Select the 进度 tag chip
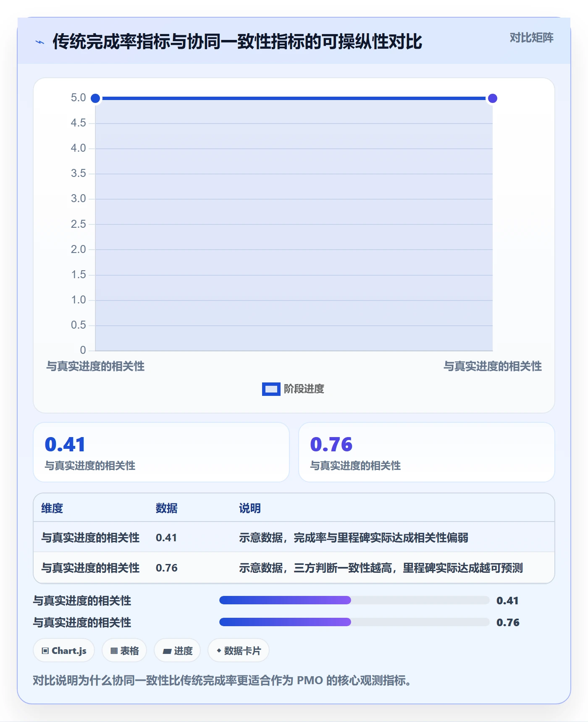 click(177, 651)
